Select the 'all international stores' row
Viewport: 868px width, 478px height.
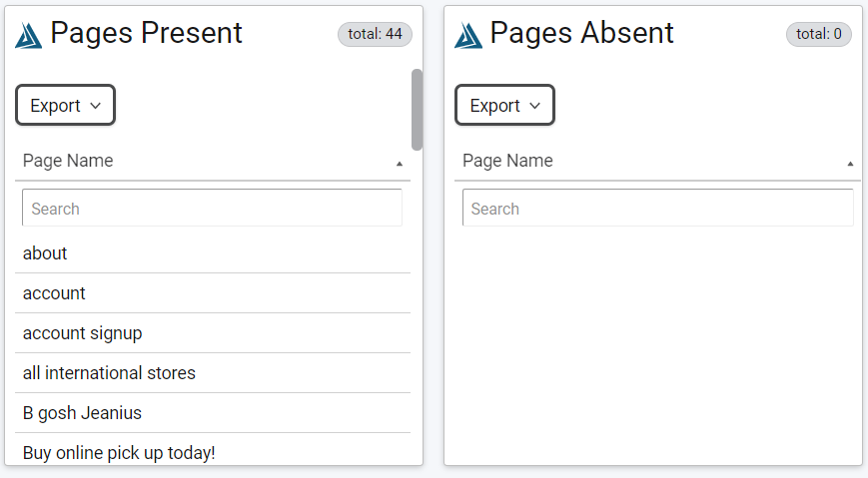tap(213, 373)
